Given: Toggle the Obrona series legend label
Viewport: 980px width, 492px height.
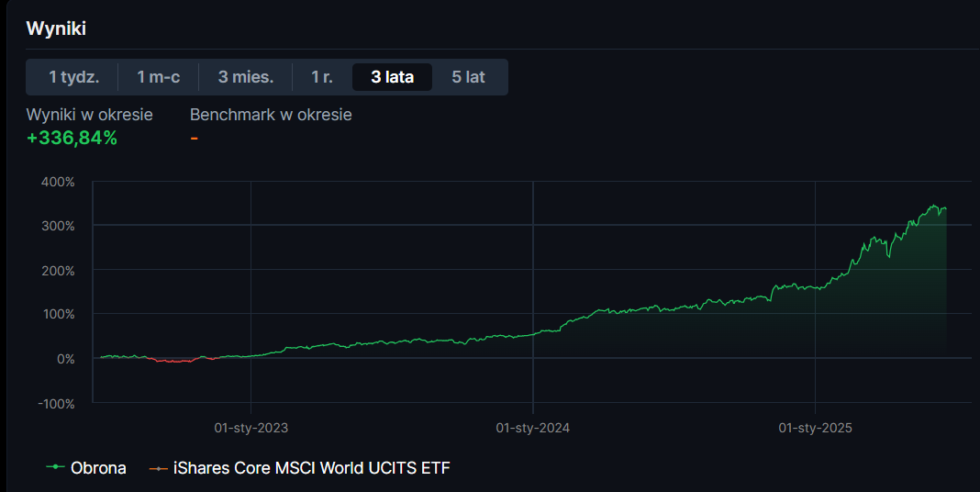Looking at the screenshot, I should (x=98, y=468).
